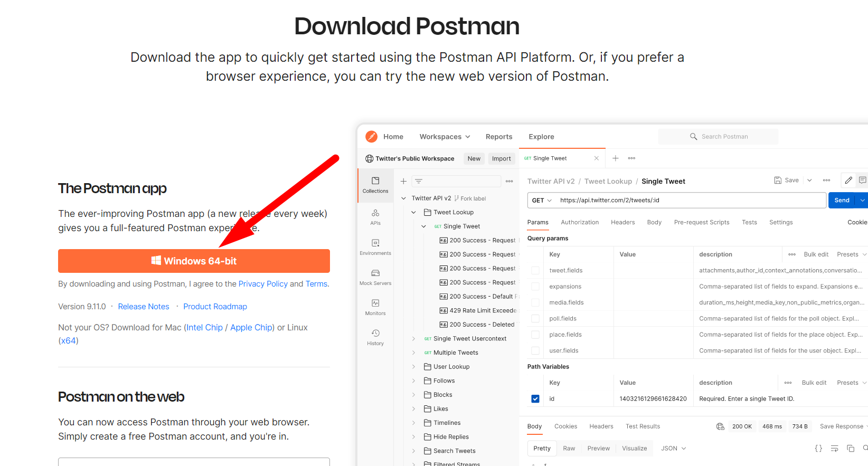The height and width of the screenshot is (466, 868).
Task: Open the Product Roadmap link
Action: [x=215, y=307]
